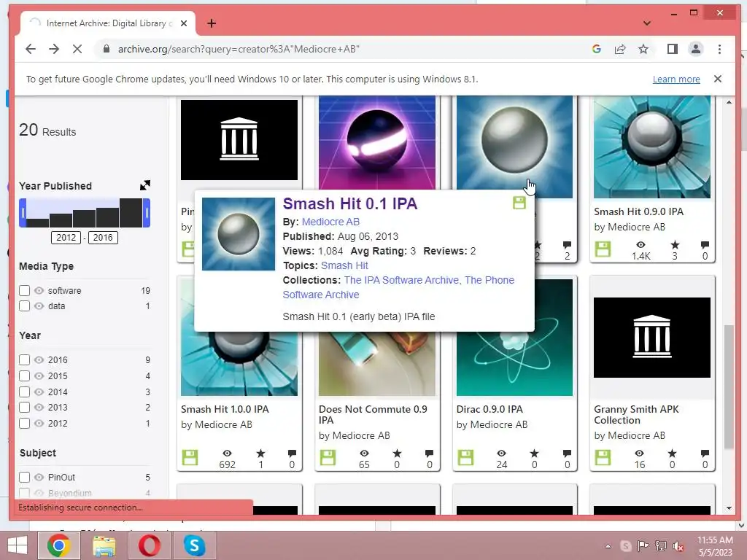
Task: Open Skype from the taskbar
Action: pos(194,545)
